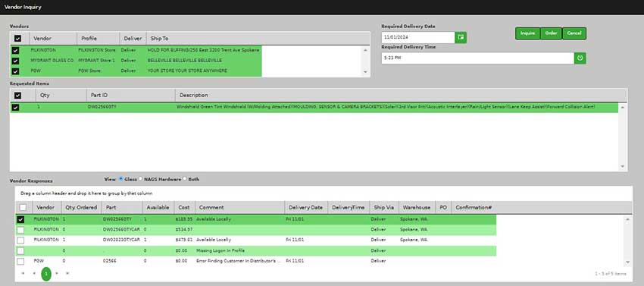Open the delivery time clock picker
The width and height of the screenshot is (644, 286).
580,58
